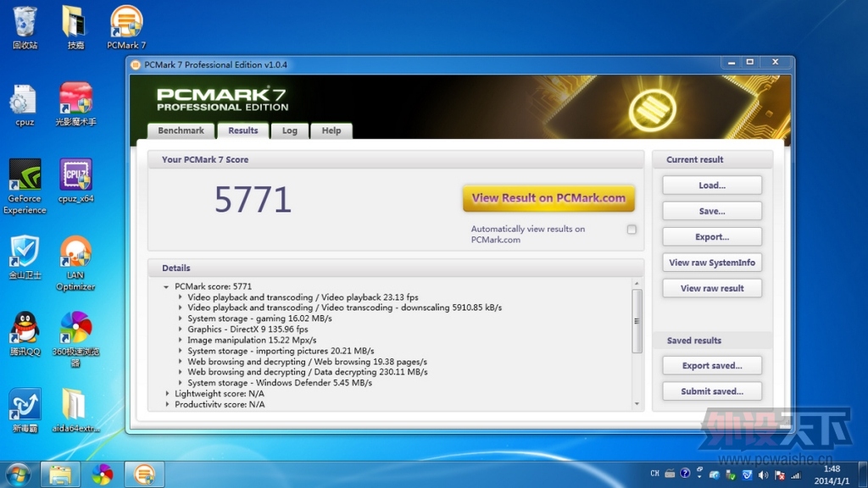This screenshot has height=488, width=868.
Task: Open the cpuz desktop icon
Action: 25,105
